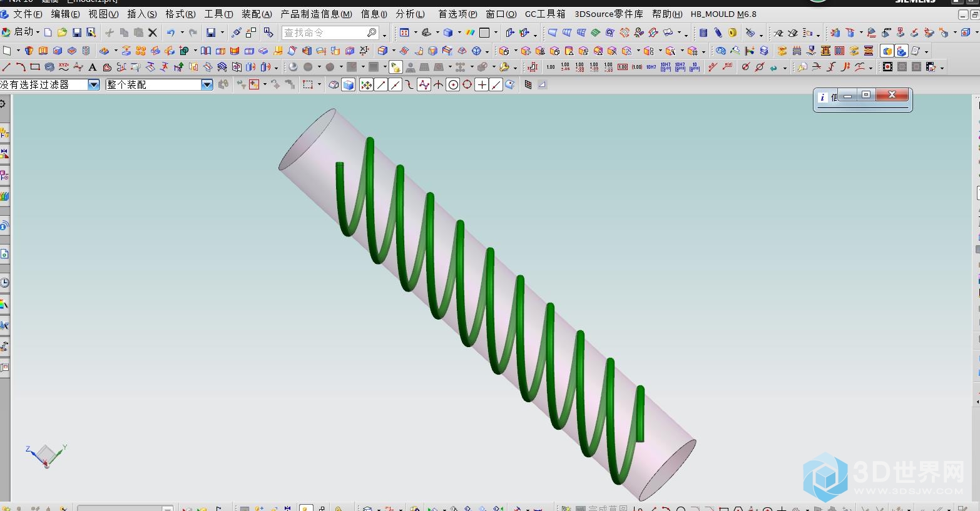The image size is (980, 511).
Task: Click the magnifier icon in command finder
Action: point(372,32)
